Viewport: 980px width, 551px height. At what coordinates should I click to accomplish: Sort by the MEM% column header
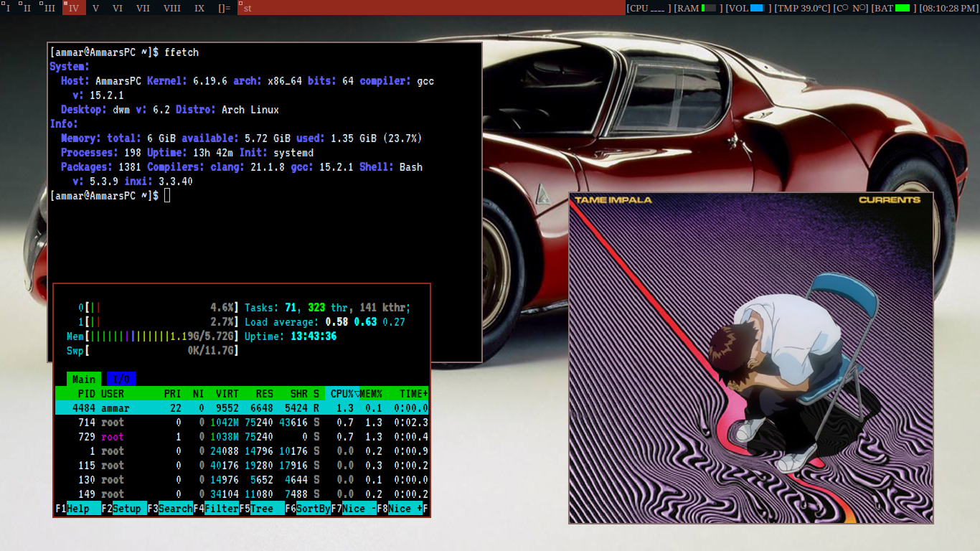pyautogui.click(x=370, y=394)
